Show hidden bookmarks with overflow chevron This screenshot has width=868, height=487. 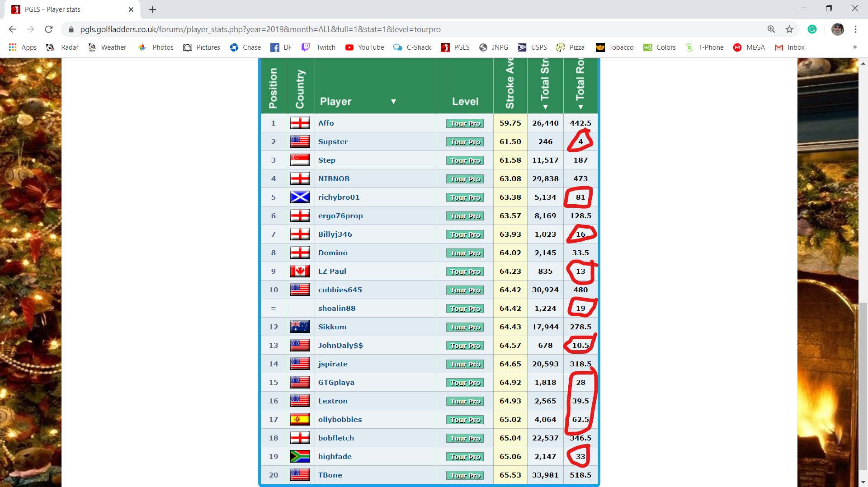pyautogui.click(x=854, y=47)
